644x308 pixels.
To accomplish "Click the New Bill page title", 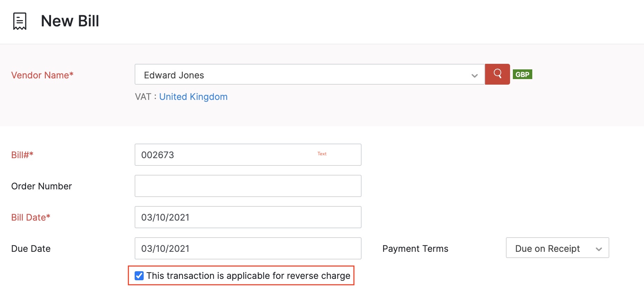I will click(x=70, y=21).
